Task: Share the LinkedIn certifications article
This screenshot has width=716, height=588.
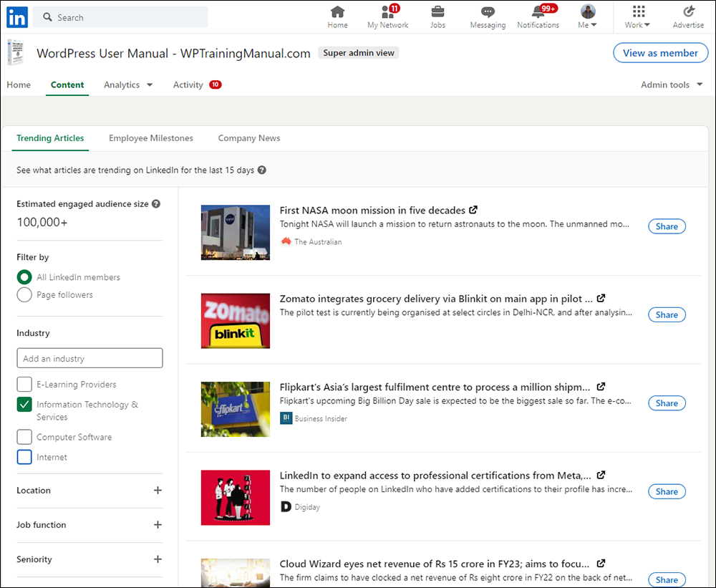Action: click(x=667, y=491)
